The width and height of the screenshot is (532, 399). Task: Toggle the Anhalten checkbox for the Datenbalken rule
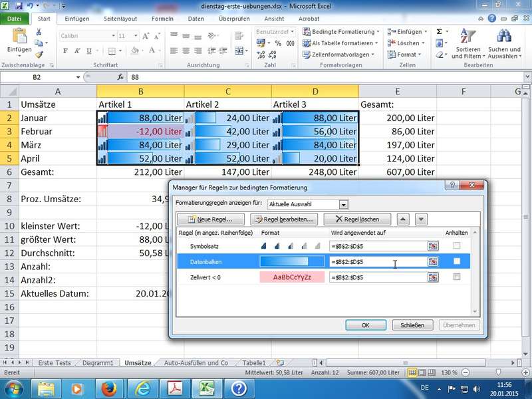(457, 261)
